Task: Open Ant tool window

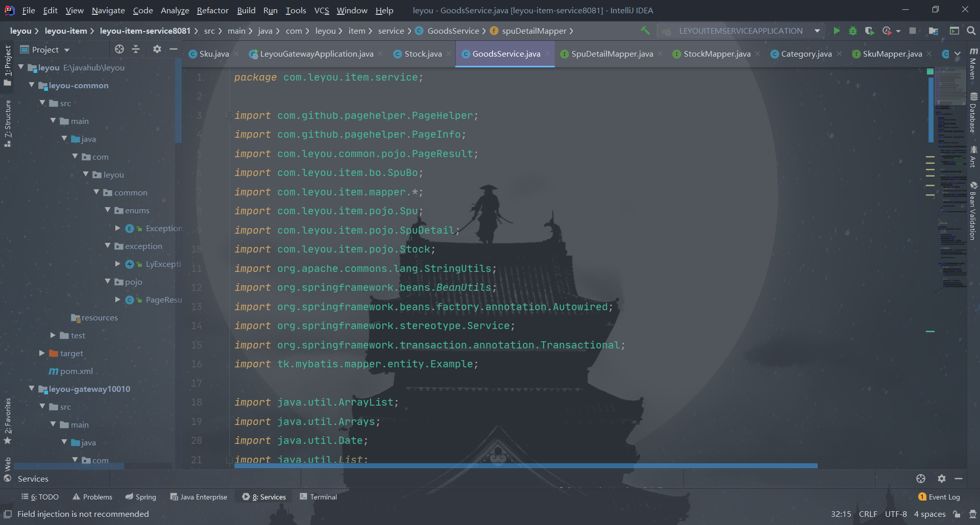Action: click(973, 157)
